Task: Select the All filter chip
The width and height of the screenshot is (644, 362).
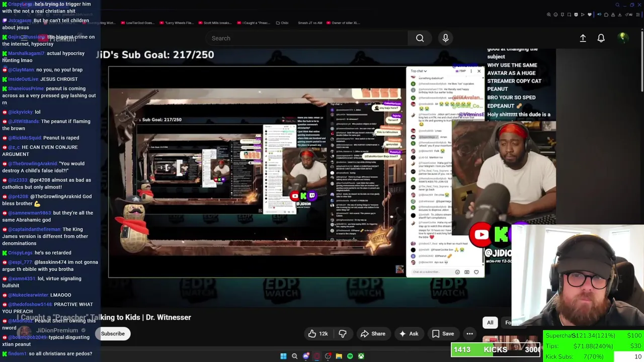Action: click(x=490, y=322)
